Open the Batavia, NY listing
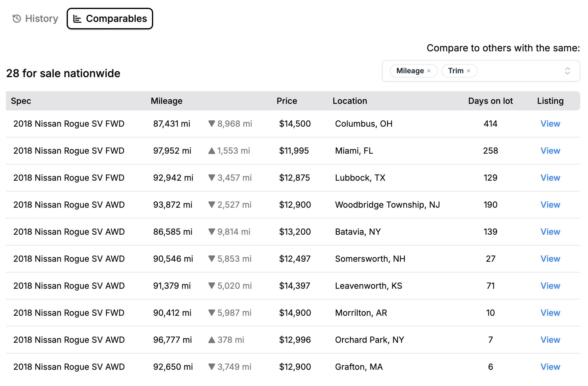 (x=550, y=232)
